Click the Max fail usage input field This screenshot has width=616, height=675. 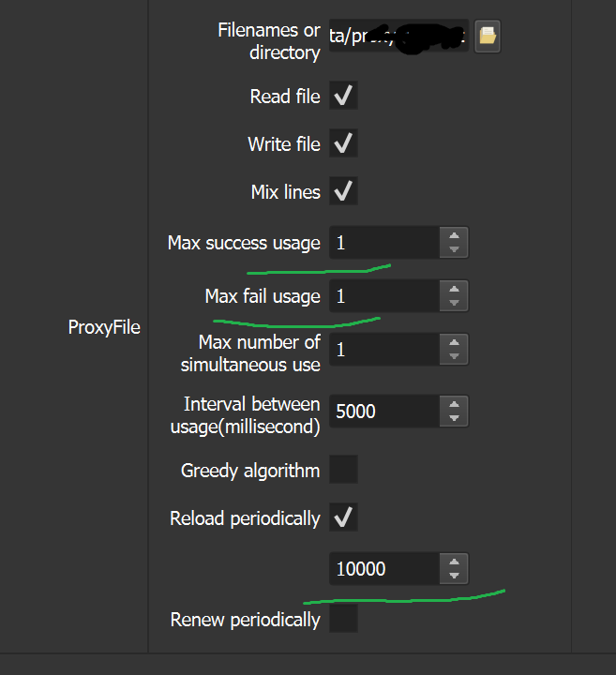coord(383,296)
